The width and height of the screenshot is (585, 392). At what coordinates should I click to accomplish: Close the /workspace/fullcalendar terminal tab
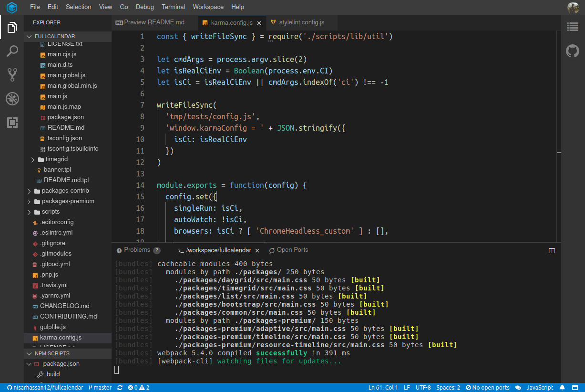[257, 250]
